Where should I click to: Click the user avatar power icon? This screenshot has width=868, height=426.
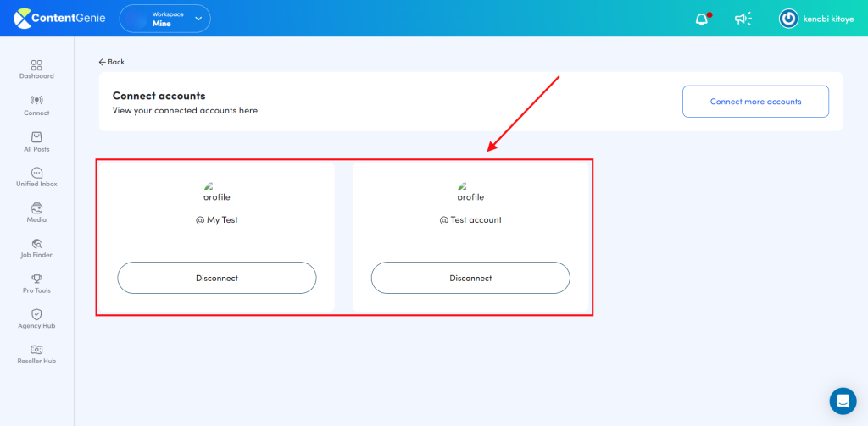788,19
